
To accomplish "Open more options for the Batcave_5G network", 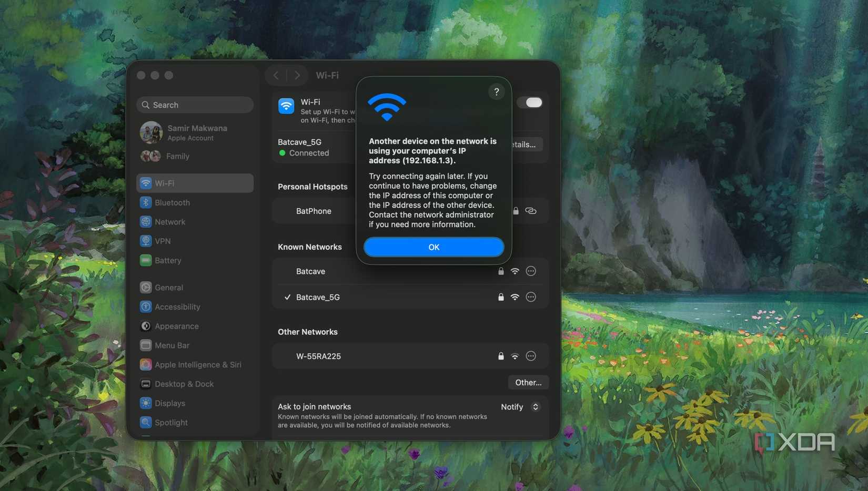I will 530,296.
